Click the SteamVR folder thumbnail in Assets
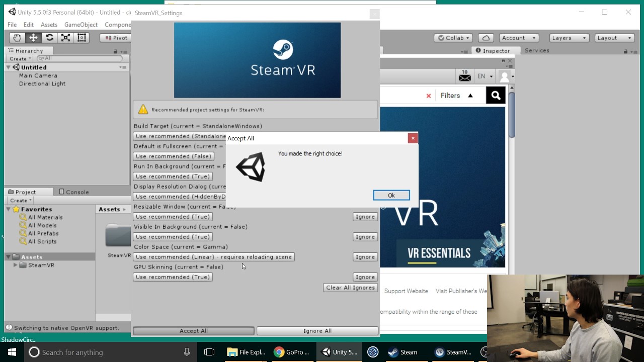This screenshot has height=362, width=644. [118, 236]
